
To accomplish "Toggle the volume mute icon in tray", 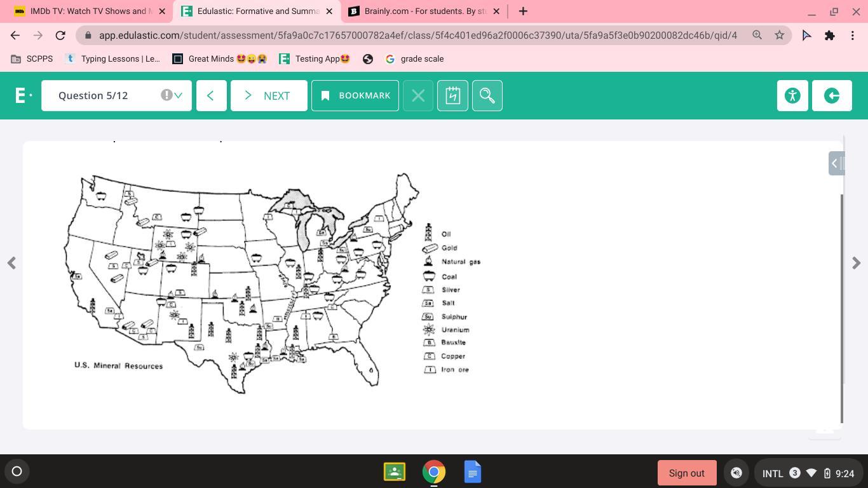I will tap(736, 473).
